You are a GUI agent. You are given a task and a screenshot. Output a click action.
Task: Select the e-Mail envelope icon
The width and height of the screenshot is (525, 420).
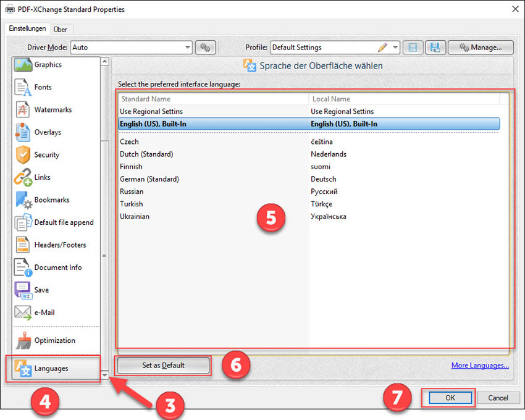click(23, 313)
